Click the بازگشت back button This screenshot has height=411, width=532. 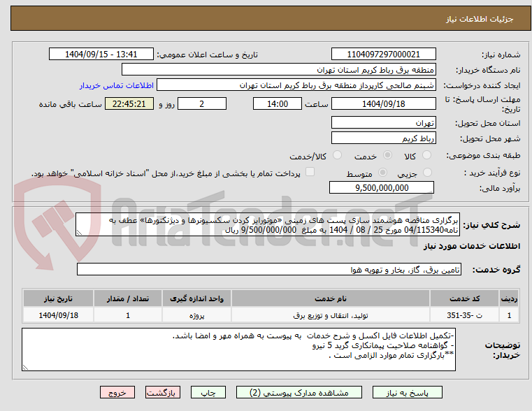(x=163, y=392)
